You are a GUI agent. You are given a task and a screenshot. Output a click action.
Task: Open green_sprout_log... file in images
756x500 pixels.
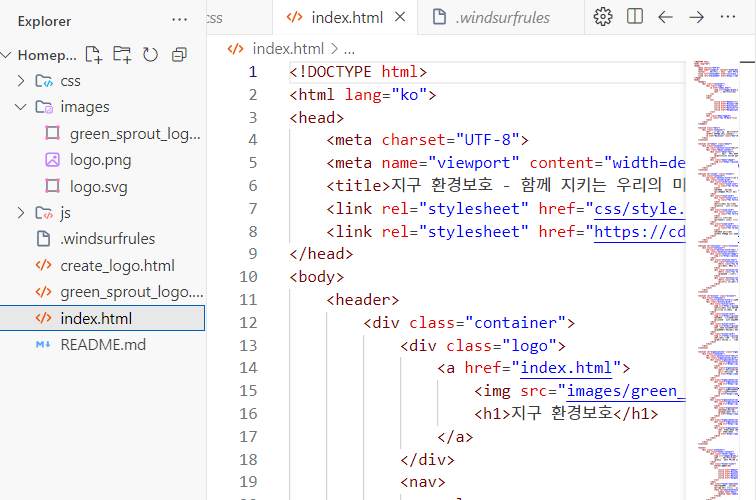point(135,134)
